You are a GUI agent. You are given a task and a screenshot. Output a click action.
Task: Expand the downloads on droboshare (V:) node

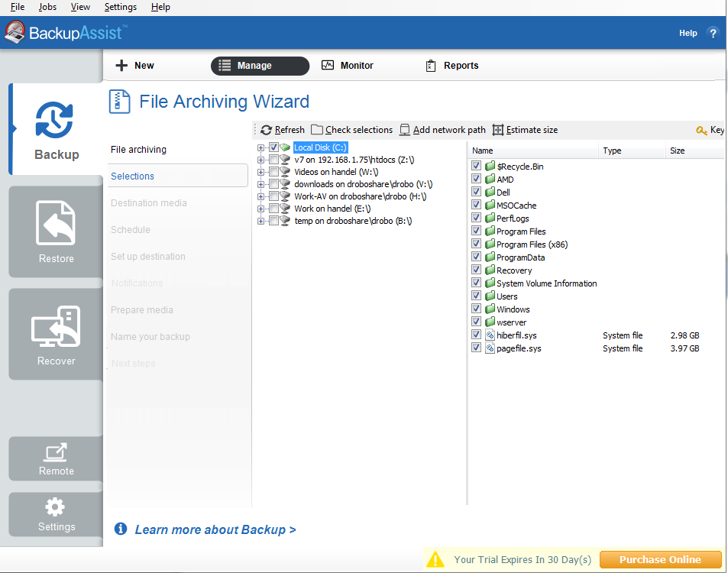coord(261,184)
